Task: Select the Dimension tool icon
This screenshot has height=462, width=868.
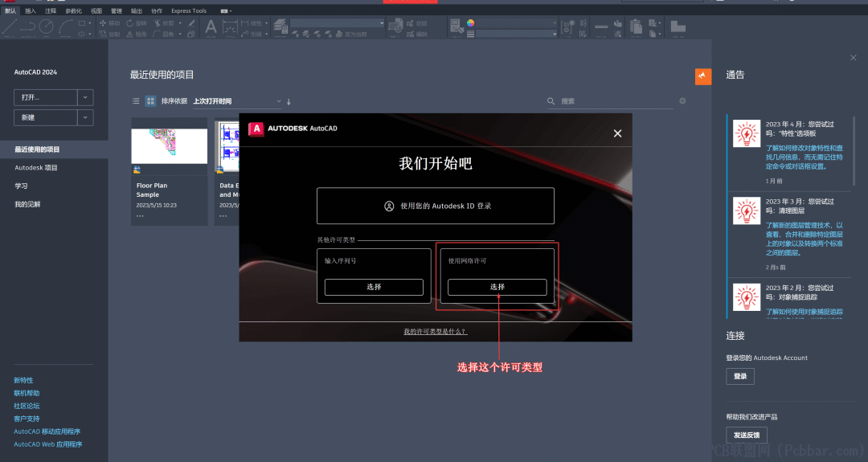Action: (230, 27)
